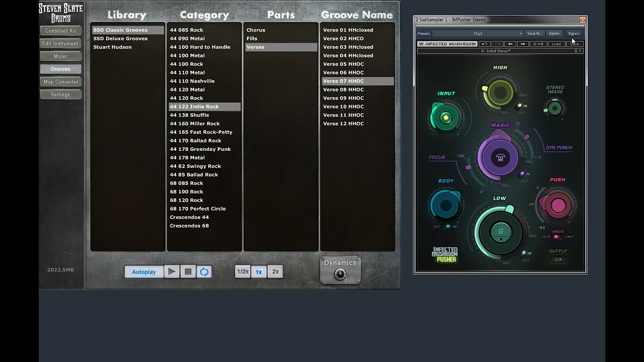The image size is (644, 362).
Task: Click the Stereo Image knob
Action: [555, 108]
